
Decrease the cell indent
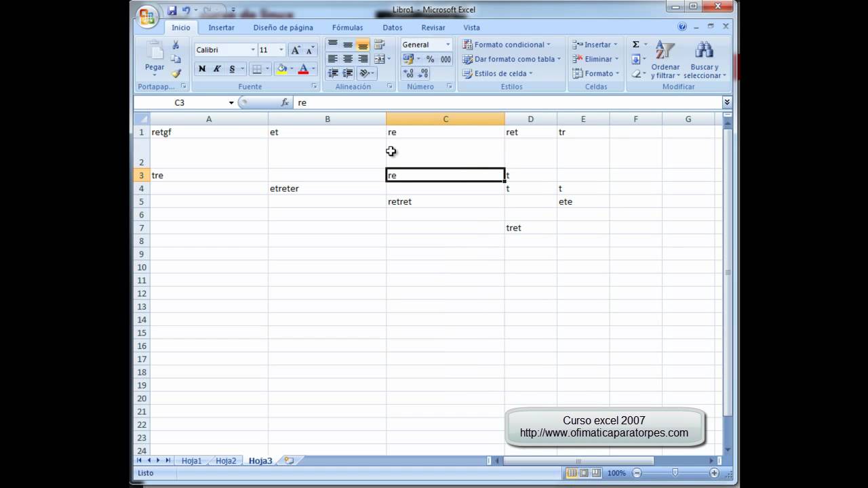pos(332,73)
